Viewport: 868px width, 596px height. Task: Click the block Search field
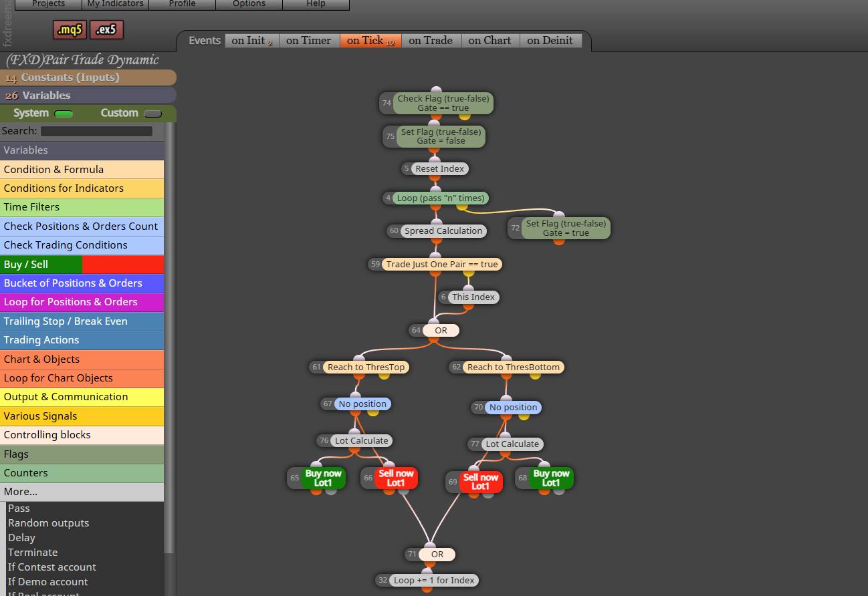96,132
